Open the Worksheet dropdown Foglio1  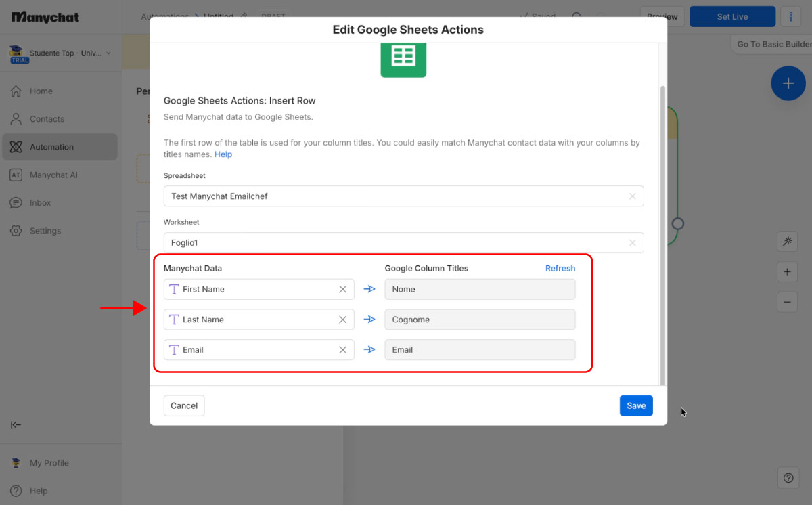pyautogui.click(x=403, y=242)
